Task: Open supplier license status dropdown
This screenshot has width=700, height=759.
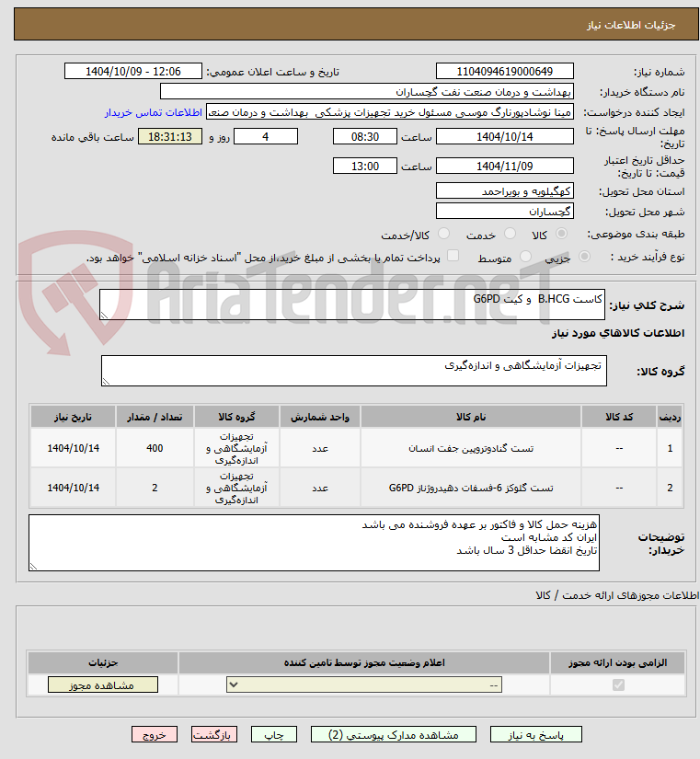Action: click(364, 684)
